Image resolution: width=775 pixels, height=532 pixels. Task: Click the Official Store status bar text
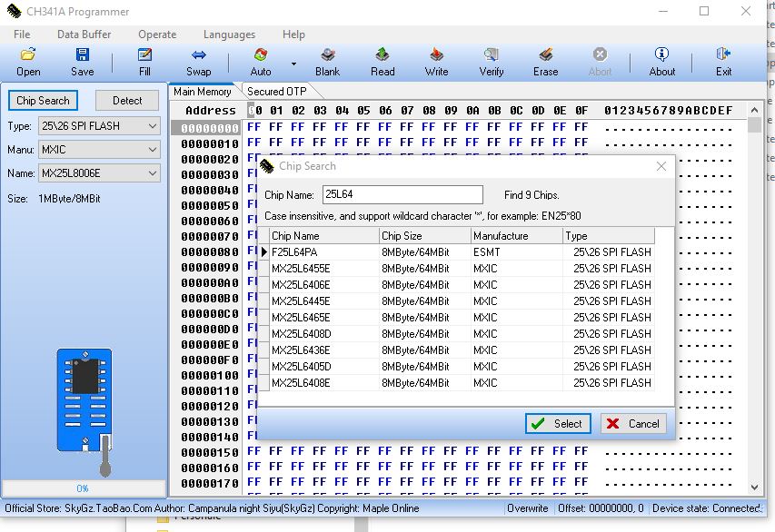[x=212, y=508]
